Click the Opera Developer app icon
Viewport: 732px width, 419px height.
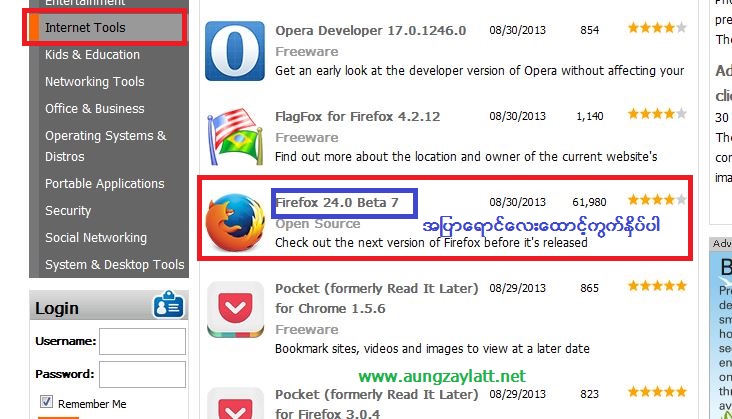(235, 51)
